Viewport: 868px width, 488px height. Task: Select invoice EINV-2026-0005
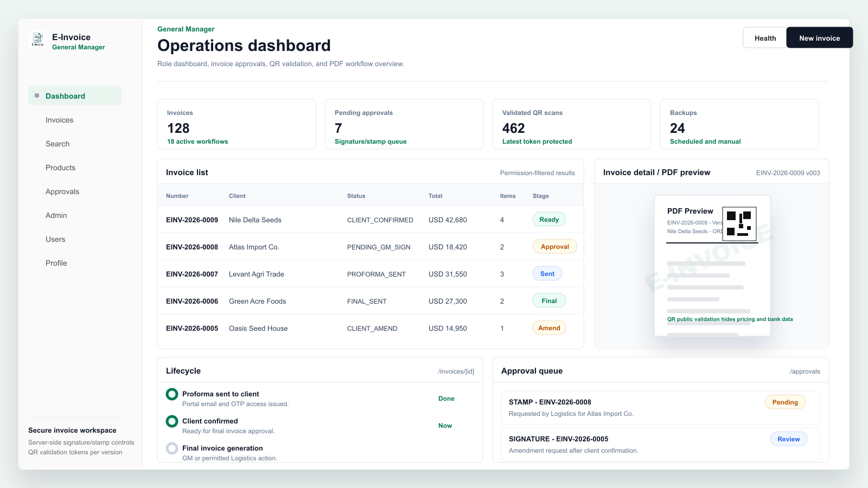click(192, 329)
